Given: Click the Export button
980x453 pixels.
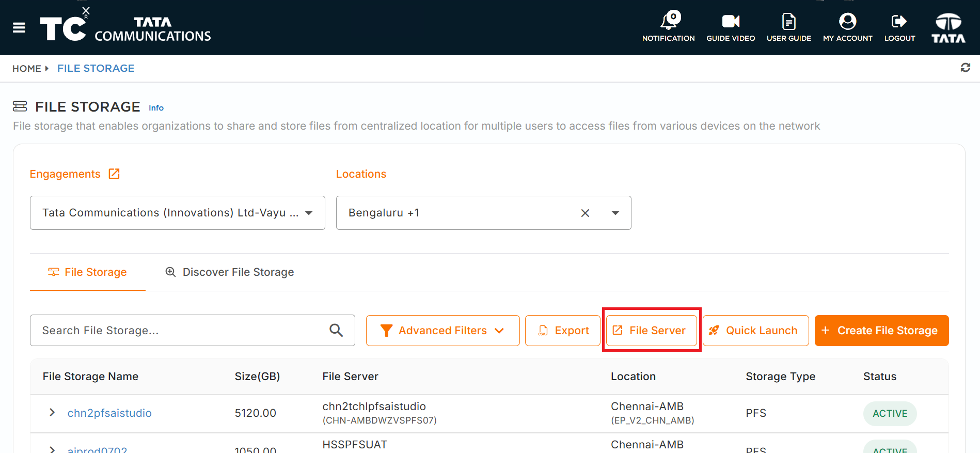Looking at the screenshot, I should 563,331.
